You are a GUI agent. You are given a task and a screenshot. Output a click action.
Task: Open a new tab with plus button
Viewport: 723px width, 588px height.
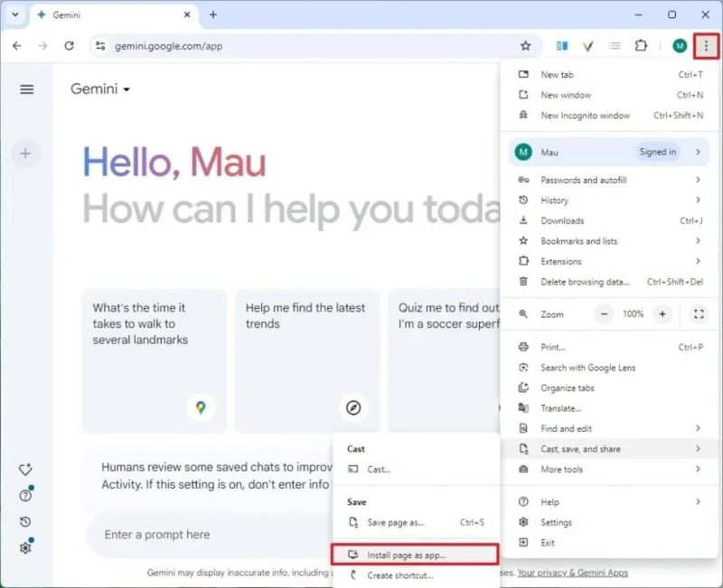pyautogui.click(x=213, y=14)
